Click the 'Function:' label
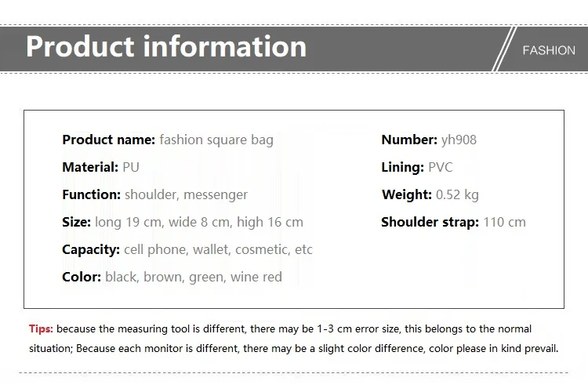 pyautogui.click(x=92, y=194)
